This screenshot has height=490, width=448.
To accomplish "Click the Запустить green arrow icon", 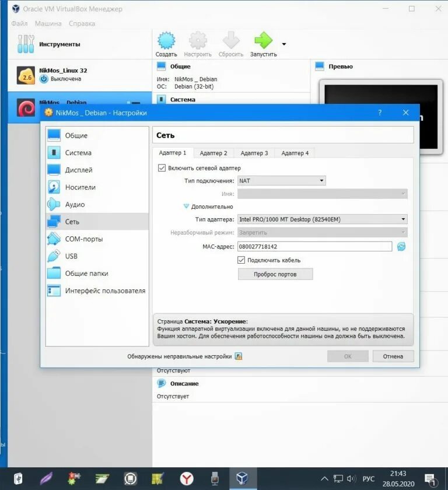I will tap(263, 41).
